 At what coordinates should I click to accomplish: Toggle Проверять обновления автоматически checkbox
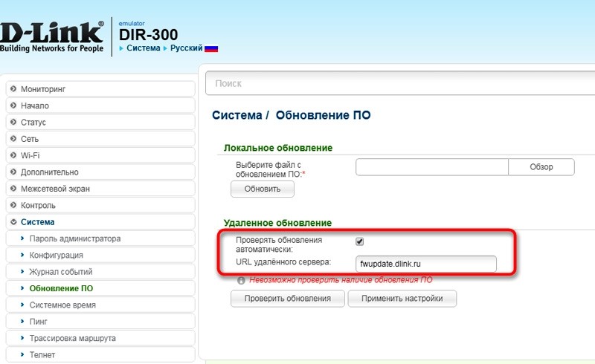click(x=360, y=241)
